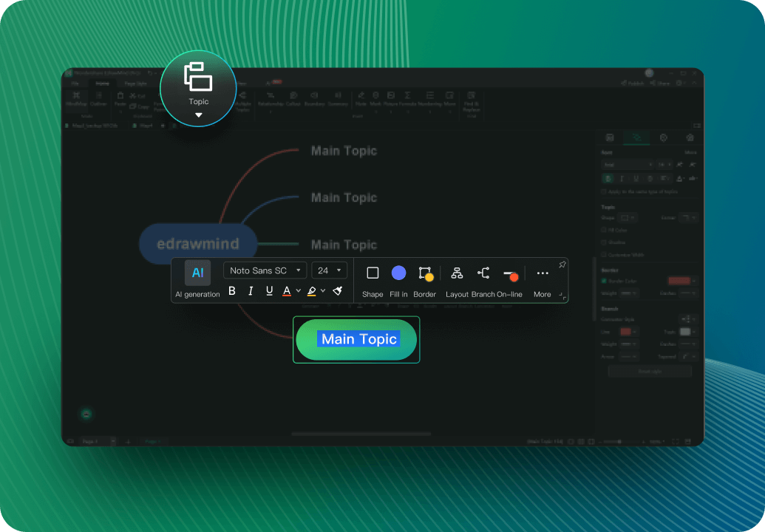Click the red Border Color swatch
The height and width of the screenshot is (532, 765).
[679, 281]
